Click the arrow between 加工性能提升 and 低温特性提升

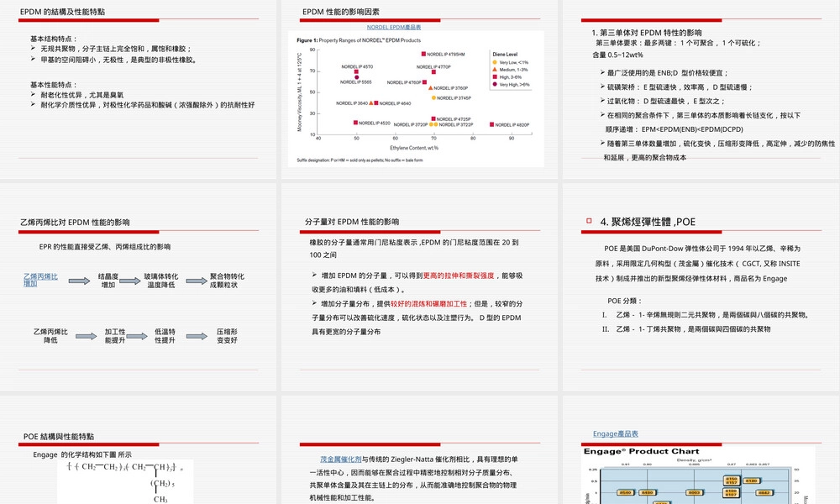tap(137, 336)
